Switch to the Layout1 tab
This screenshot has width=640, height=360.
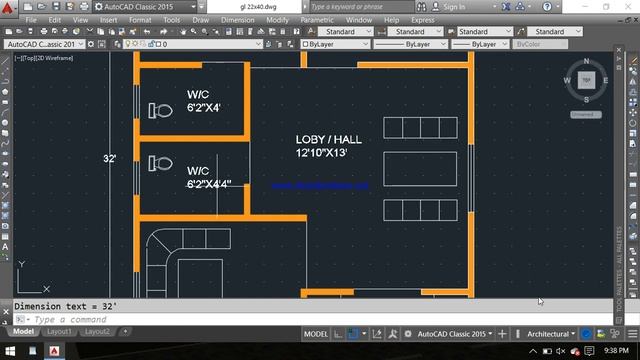[59, 331]
